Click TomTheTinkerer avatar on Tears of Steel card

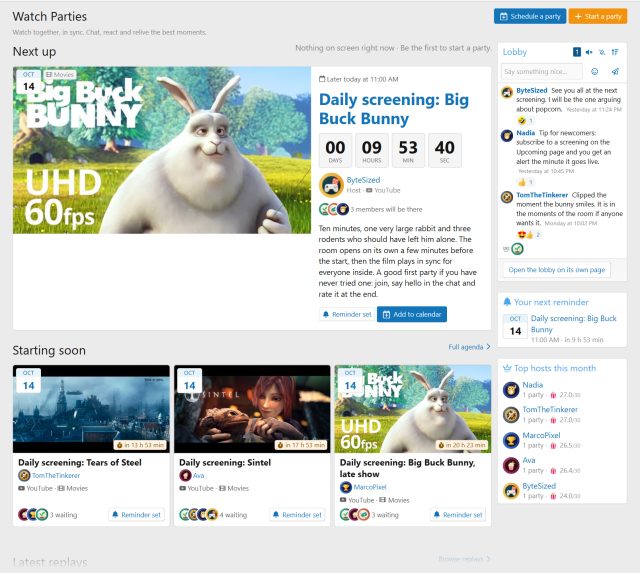click(x=24, y=475)
